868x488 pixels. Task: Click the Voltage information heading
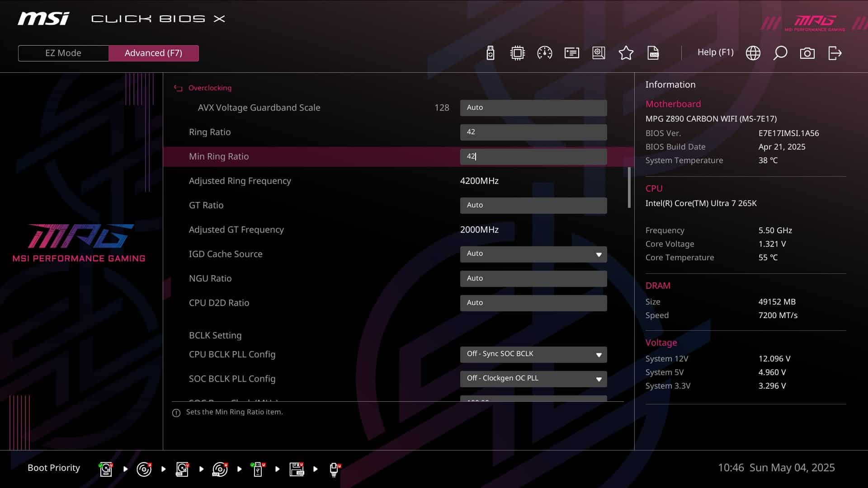click(661, 343)
